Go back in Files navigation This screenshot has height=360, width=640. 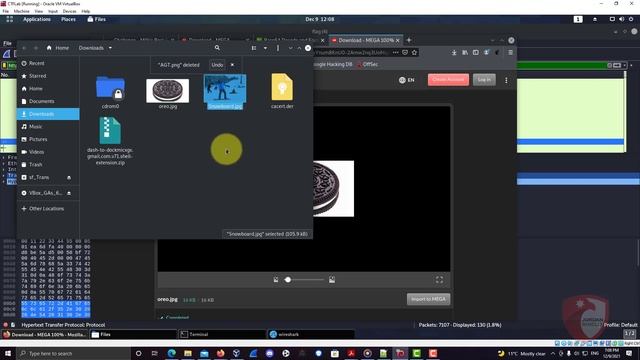click(x=24, y=48)
